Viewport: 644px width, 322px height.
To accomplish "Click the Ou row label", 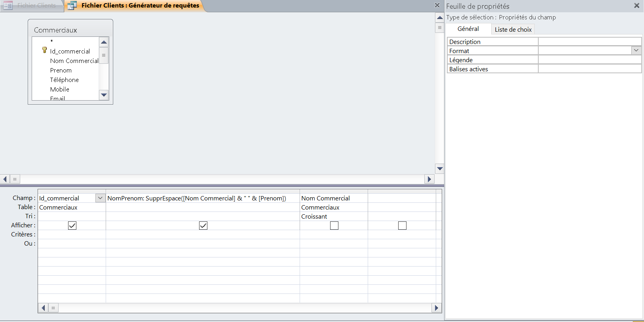I will click(30, 243).
